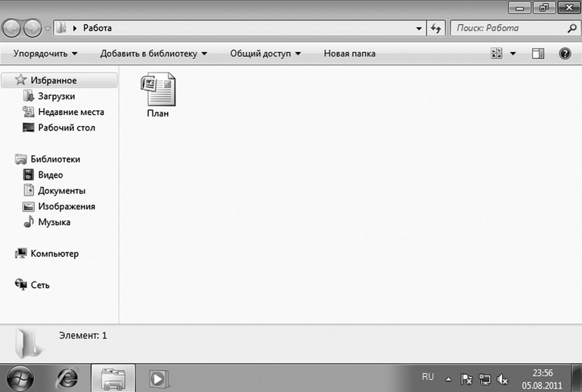Restore down the Работа window
This screenshot has width=582, height=392.
(x=544, y=8)
